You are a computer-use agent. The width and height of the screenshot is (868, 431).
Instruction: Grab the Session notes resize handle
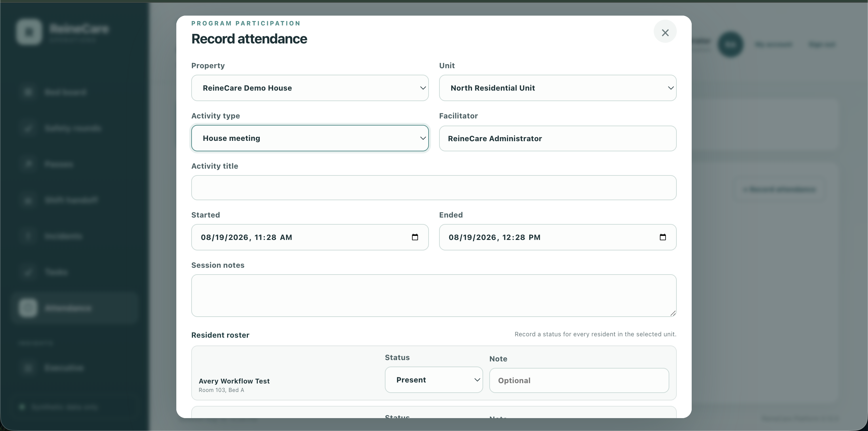tap(673, 313)
